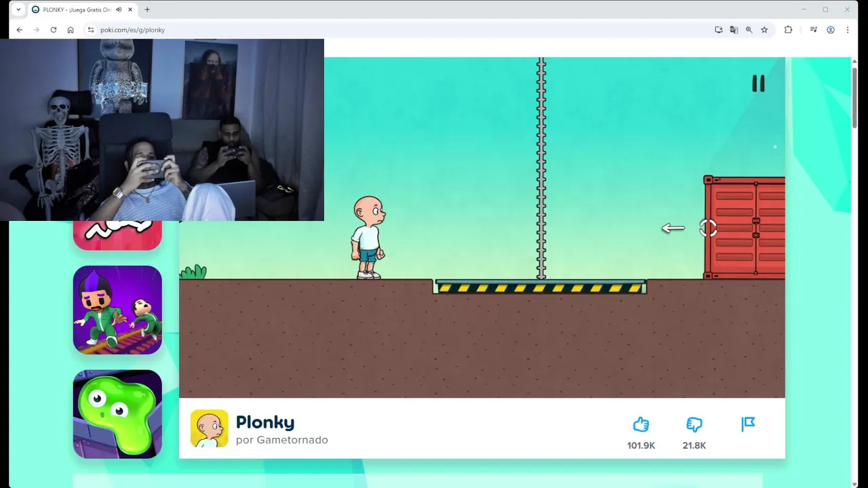Image resolution: width=868 pixels, height=488 pixels.
Task: Pause the Plonky game
Action: point(758,83)
